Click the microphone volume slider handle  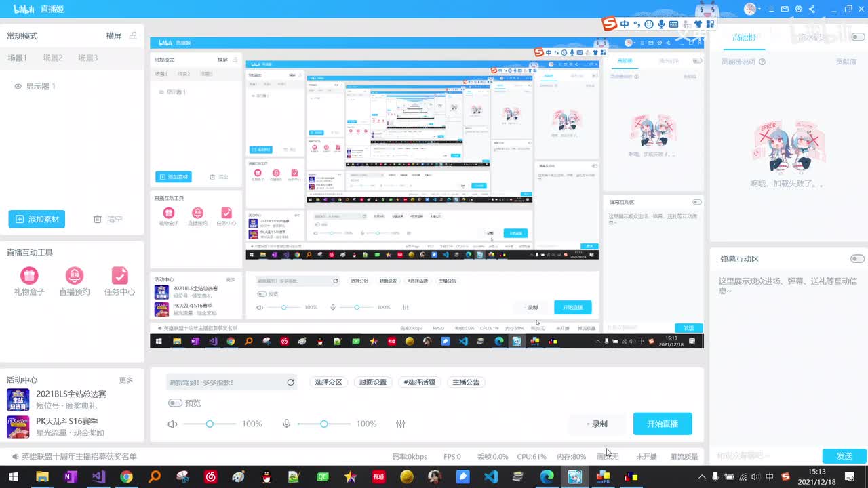click(x=324, y=424)
